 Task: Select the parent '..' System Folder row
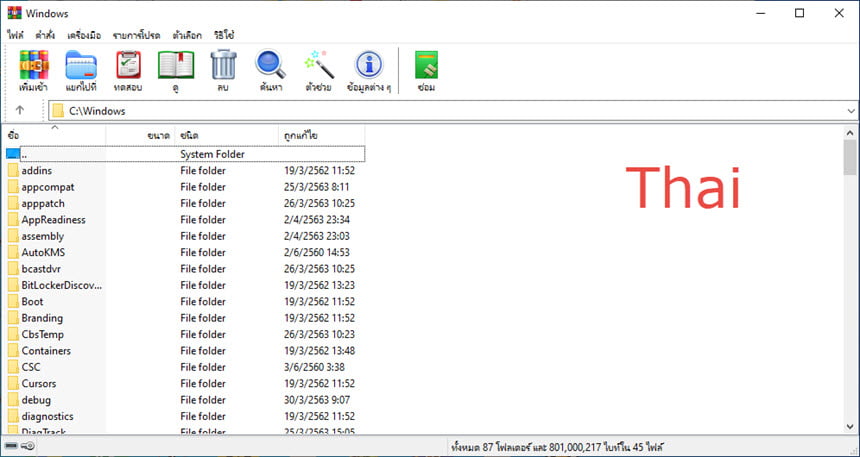coord(186,154)
